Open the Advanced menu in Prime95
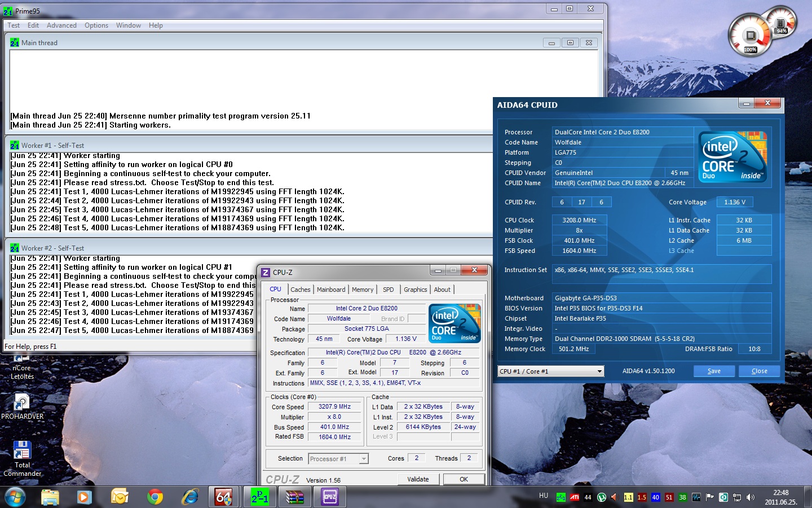The image size is (812, 508). [61, 25]
